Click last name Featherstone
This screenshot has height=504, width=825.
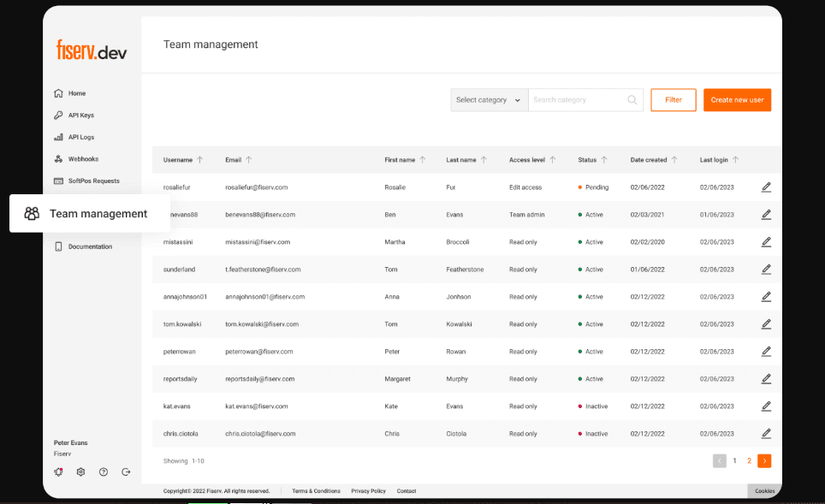465,270
